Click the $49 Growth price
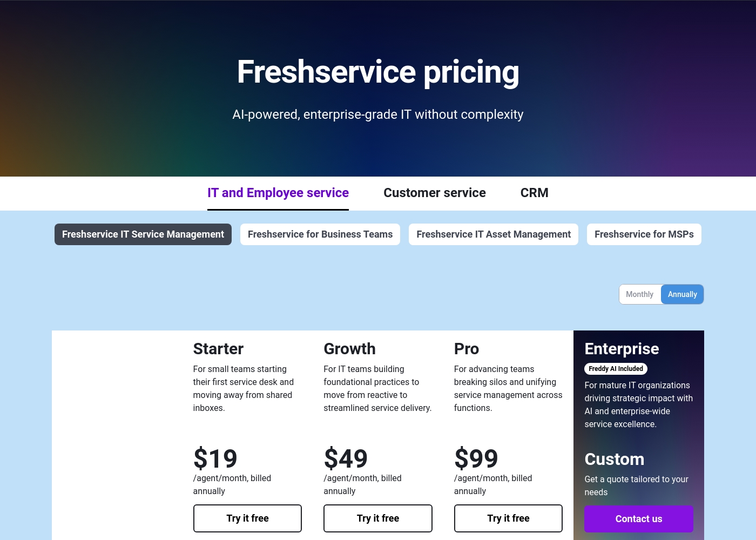The width and height of the screenshot is (756, 540). pos(346,458)
